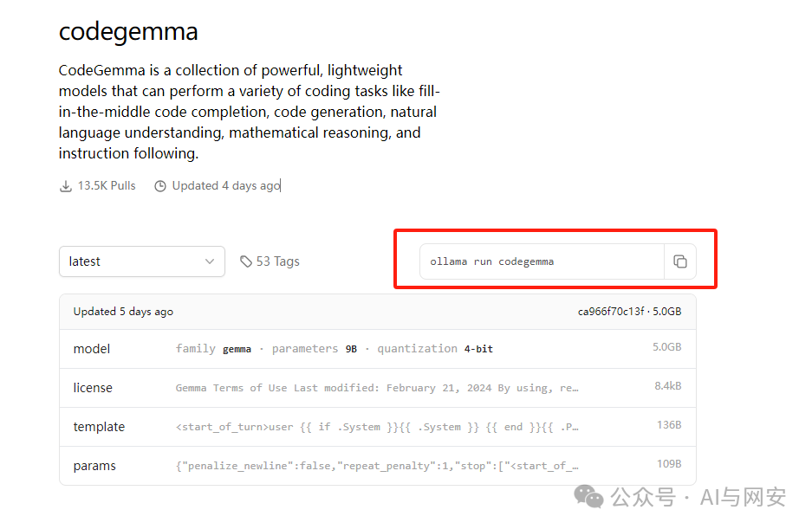Open the license row
Screen dimensions: 812x529
(378, 388)
